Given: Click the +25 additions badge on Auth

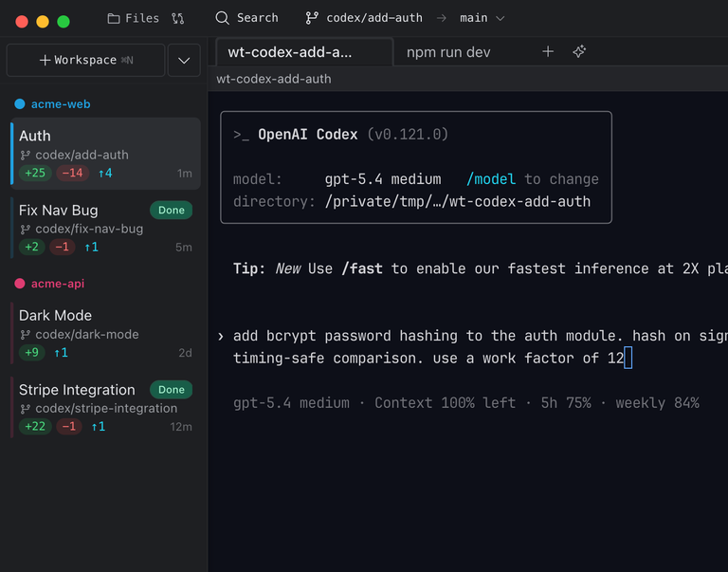Looking at the screenshot, I should pos(35,174).
